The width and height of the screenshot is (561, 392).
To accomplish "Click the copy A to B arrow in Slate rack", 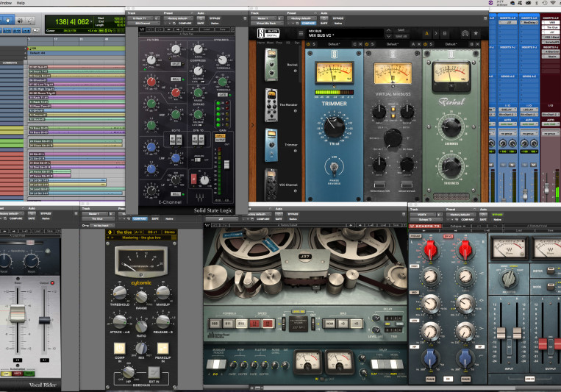I will [436, 33].
